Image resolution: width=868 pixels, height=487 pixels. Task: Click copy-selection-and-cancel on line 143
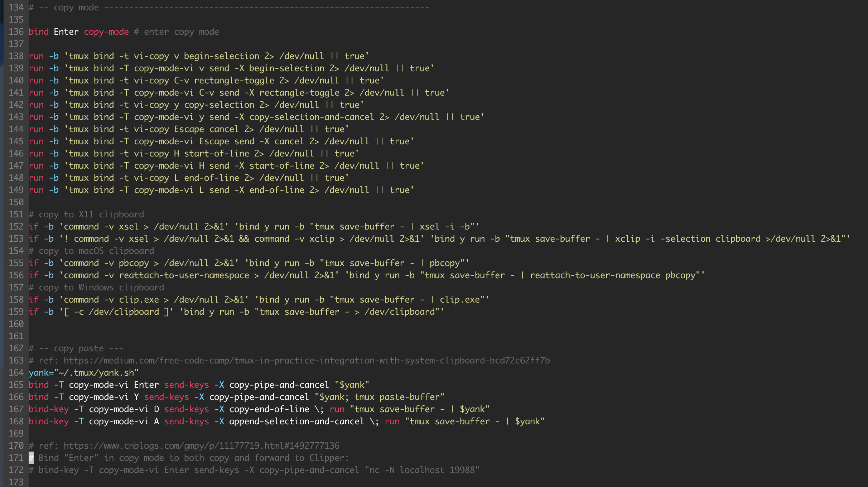click(x=312, y=117)
